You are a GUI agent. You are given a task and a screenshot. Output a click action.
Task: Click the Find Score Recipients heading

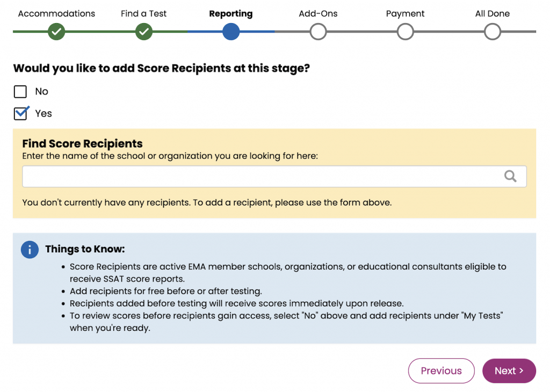click(x=82, y=143)
